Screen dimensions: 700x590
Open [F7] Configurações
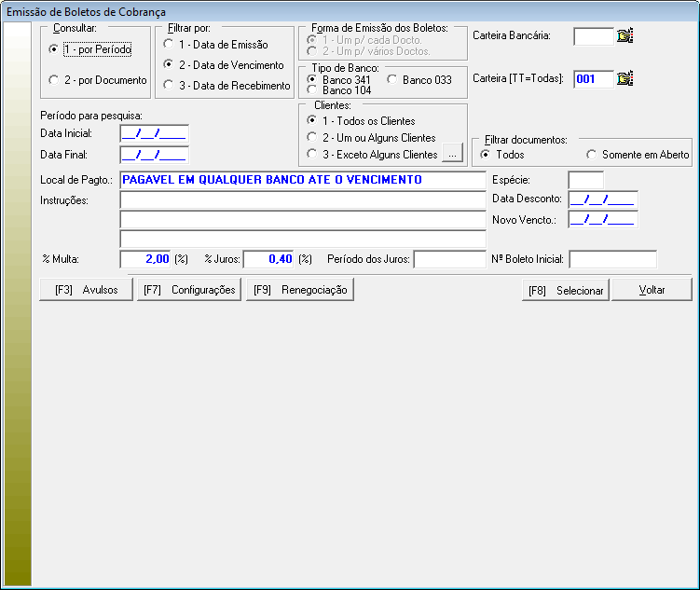click(189, 290)
